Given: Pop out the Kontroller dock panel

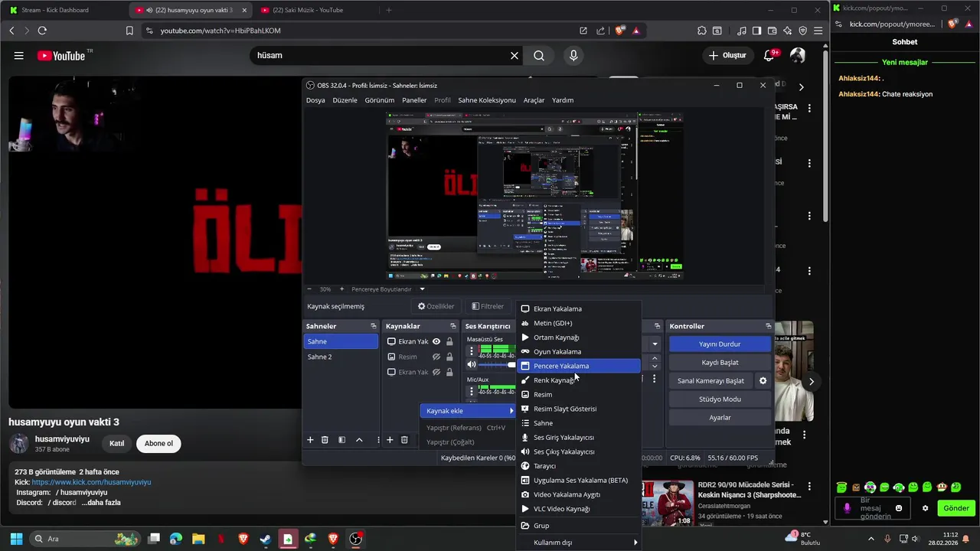Looking at the screenshot, I should point(769,326).
